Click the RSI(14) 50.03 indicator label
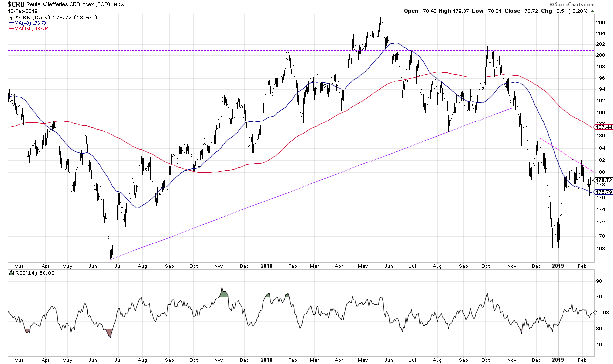 pyautogui.click(x=33, y=273)
